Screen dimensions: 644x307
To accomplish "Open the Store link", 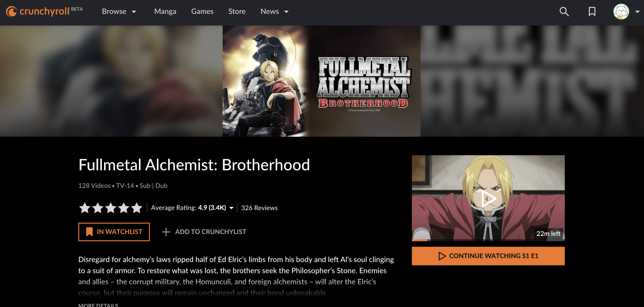I will point(237,12).
